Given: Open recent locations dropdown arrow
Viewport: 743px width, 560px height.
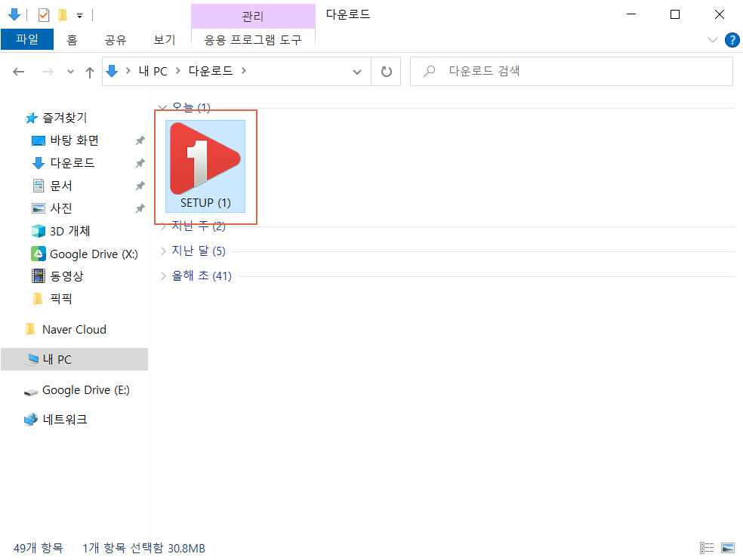Looking at the screenshot, I should coord(71,72).
